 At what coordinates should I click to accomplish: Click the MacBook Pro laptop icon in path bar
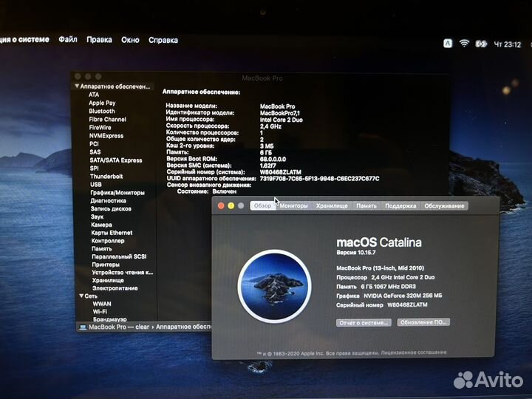[83, 327]
